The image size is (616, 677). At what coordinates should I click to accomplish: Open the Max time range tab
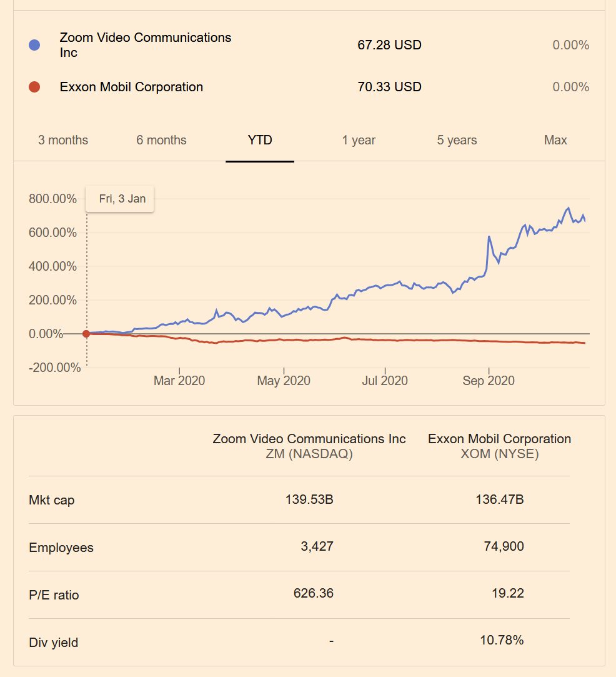[x=555, y=140]
